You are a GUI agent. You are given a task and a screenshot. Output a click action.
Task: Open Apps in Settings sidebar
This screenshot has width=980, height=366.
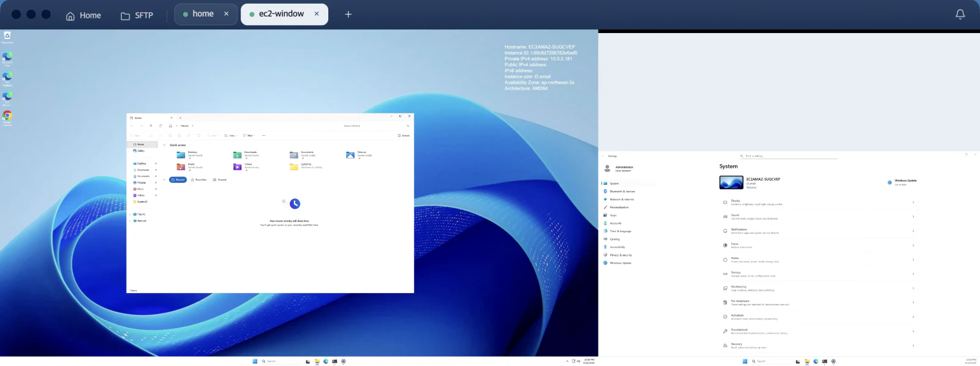point(628,215)
